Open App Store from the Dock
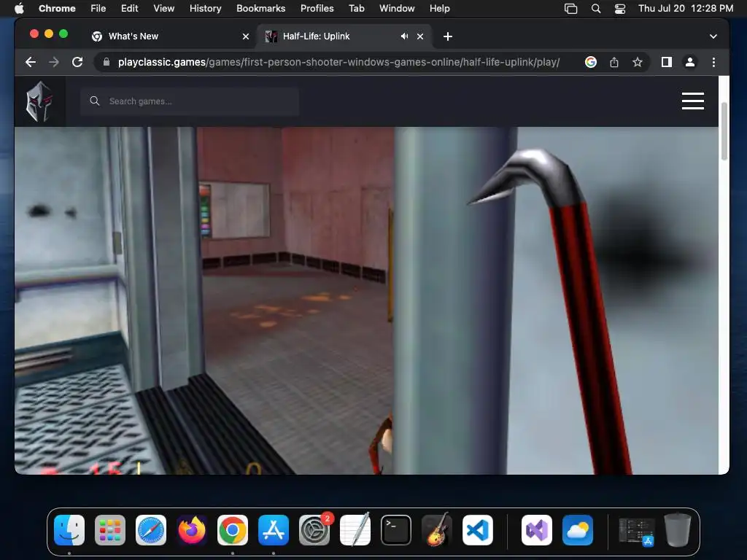 (274, 530)
